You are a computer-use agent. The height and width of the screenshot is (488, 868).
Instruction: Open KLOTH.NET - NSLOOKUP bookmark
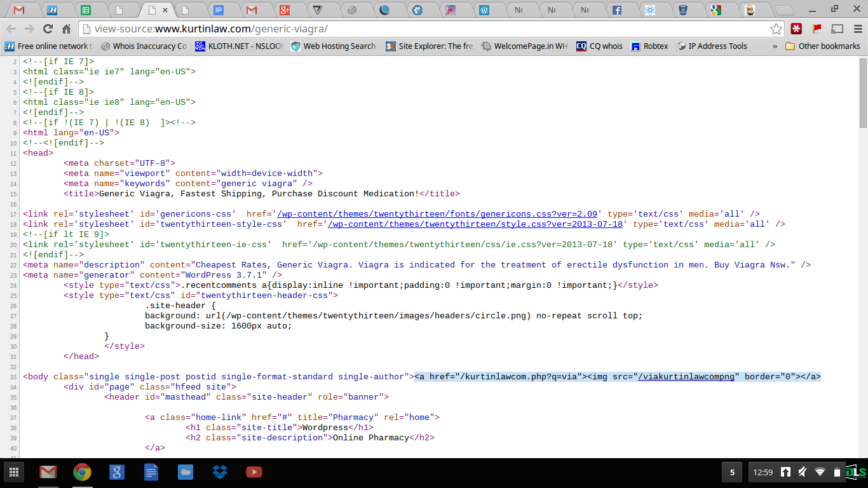240,46
